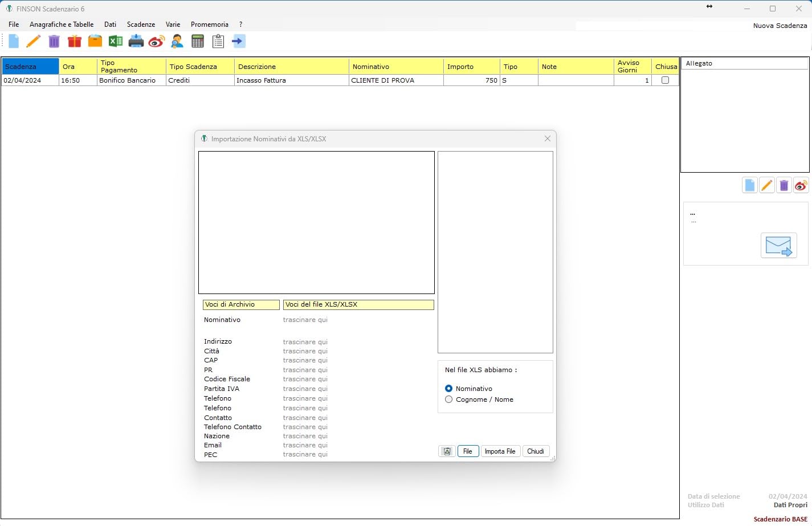Image resolution: width=812 pixels, height=526 pixels.
Task: Click the Allegato panel header
Action: click(x=745, y=63)
